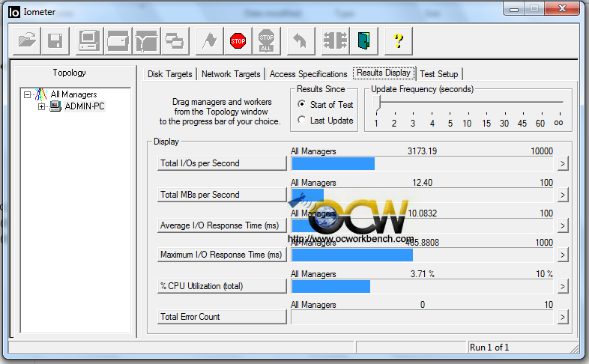Reset workers undo arrow icon

click(300, 40)
